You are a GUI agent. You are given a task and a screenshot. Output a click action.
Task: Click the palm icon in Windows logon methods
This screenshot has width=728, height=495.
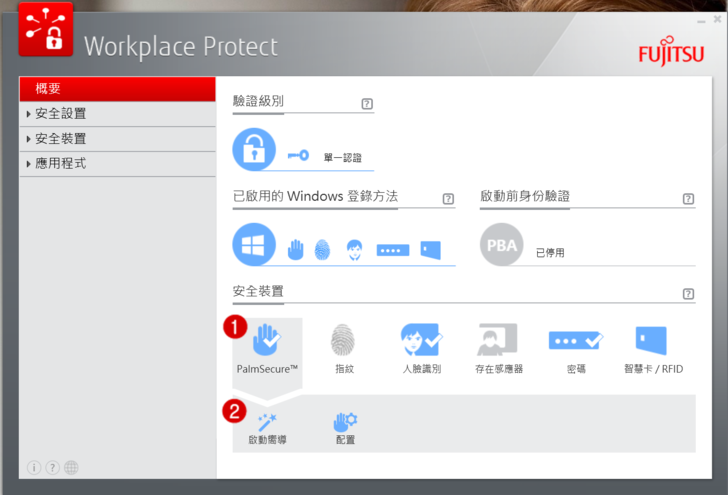click(x=295, y=250)
